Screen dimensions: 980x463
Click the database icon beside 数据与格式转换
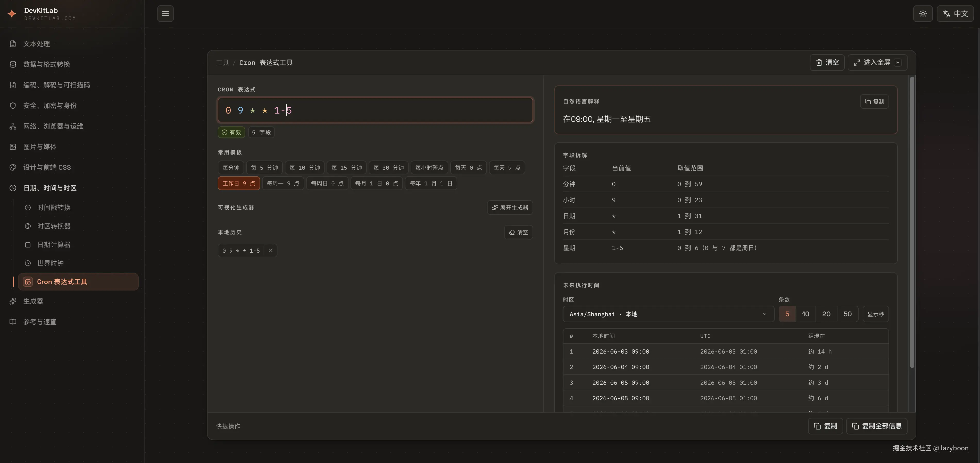click(13, 64)
